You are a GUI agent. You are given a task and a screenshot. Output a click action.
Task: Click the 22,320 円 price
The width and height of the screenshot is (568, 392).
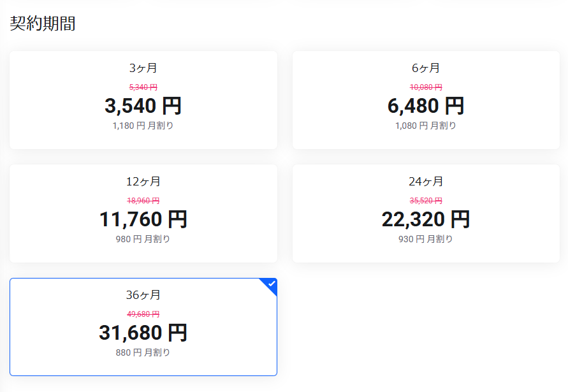click(x=425, y=219)
